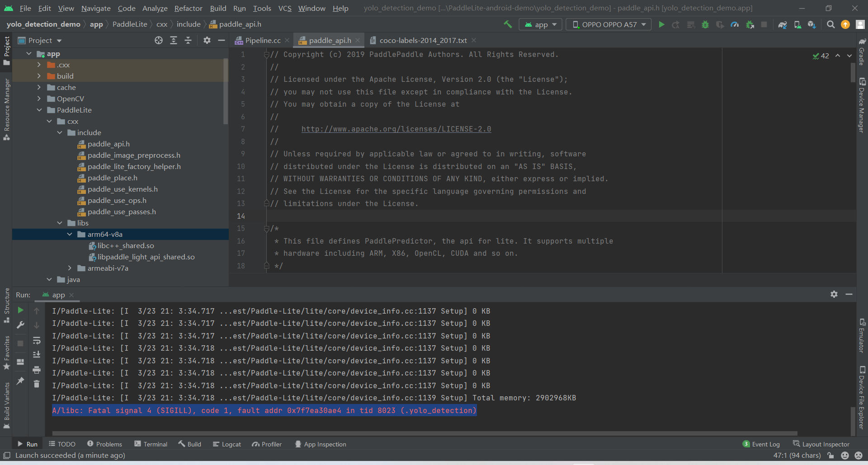
Task: Open the Profile app icon in toolbar
Action: coord(735,24)
